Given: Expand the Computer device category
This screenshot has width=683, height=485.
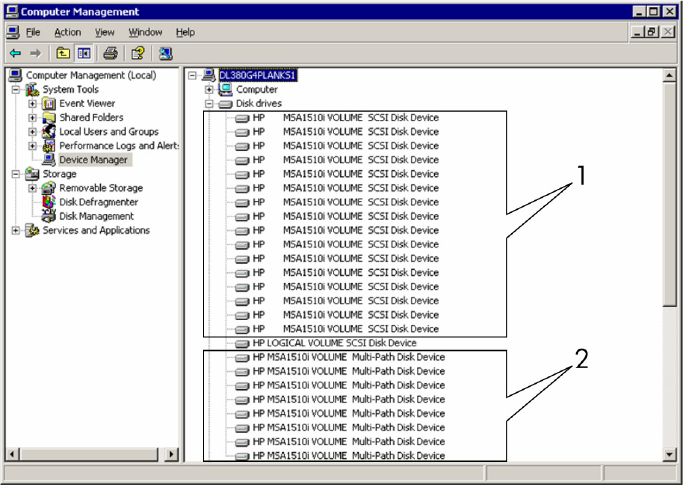Looking at the screenshot, I should click(210, 89).
